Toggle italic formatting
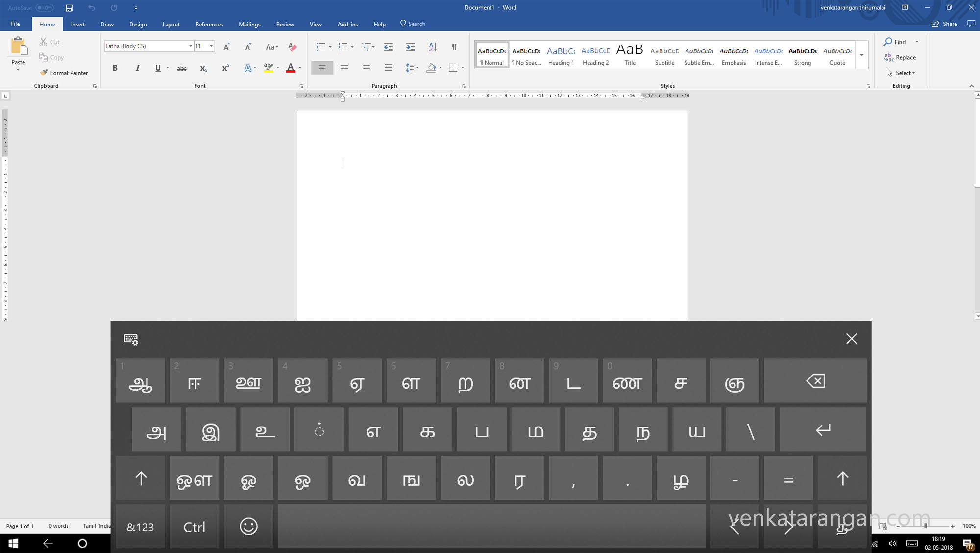 (137, 68)
